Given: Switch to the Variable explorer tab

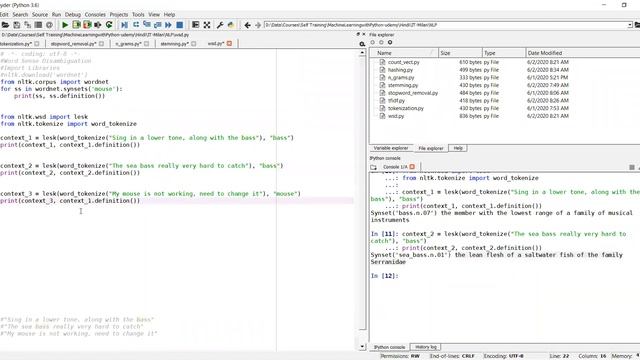Looking at the screenshot, I should (391, 148).
